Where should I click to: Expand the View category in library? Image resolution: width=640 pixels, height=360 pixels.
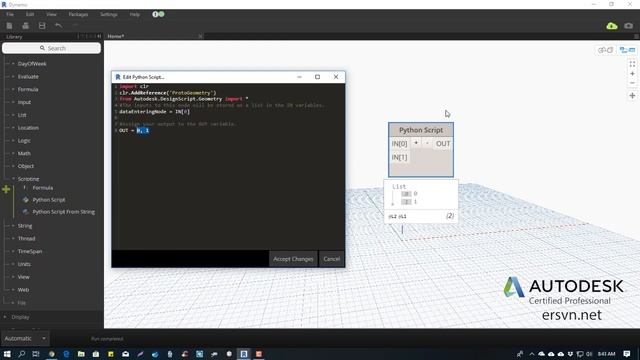23,277
